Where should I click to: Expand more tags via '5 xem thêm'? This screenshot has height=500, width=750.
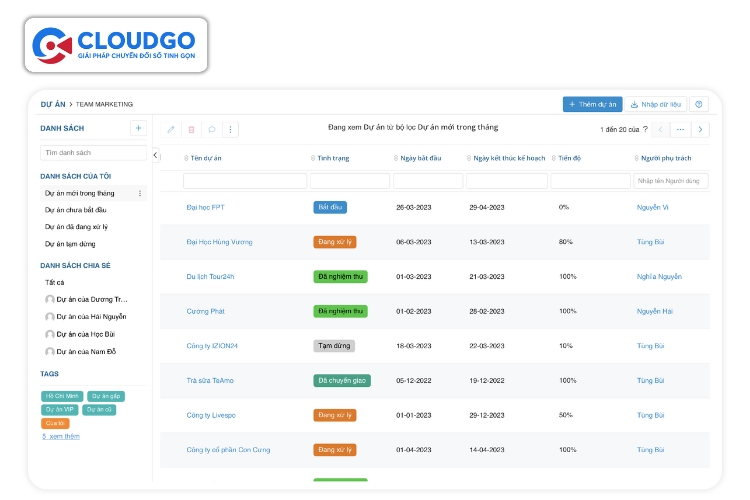(61, 436)
